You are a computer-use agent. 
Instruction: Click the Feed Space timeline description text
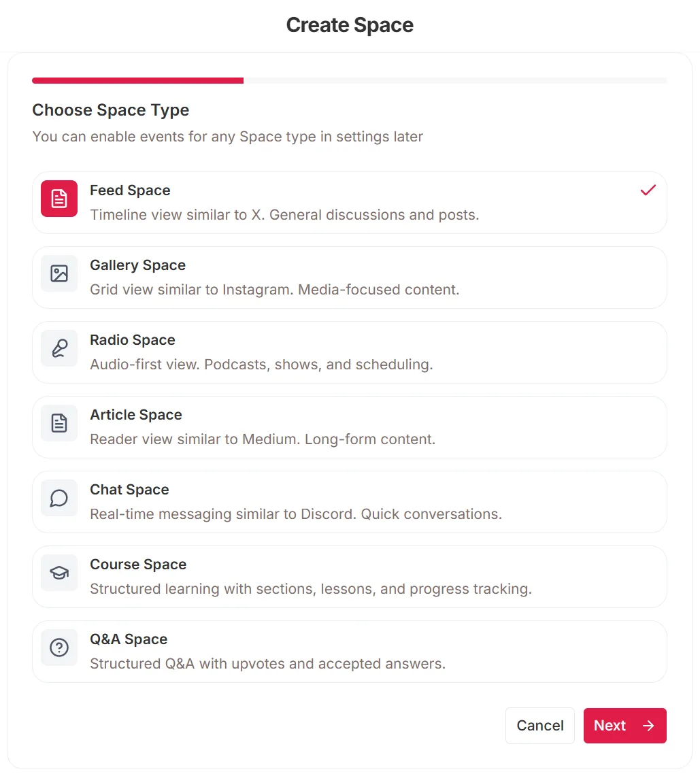click(284, 215)
